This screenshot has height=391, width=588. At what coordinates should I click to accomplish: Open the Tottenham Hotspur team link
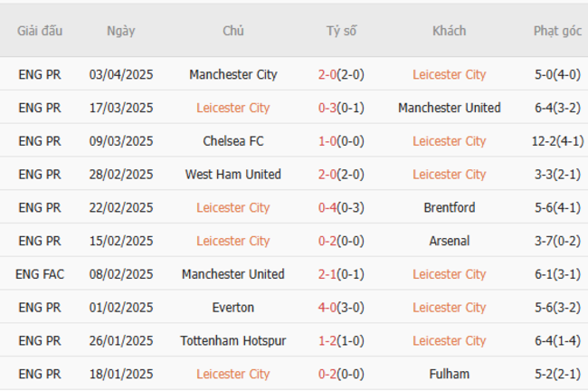click(233, 341)
